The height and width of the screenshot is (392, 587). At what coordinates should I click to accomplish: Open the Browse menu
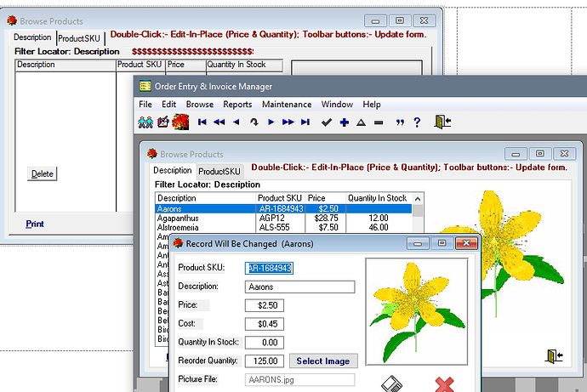coord(200,105)
